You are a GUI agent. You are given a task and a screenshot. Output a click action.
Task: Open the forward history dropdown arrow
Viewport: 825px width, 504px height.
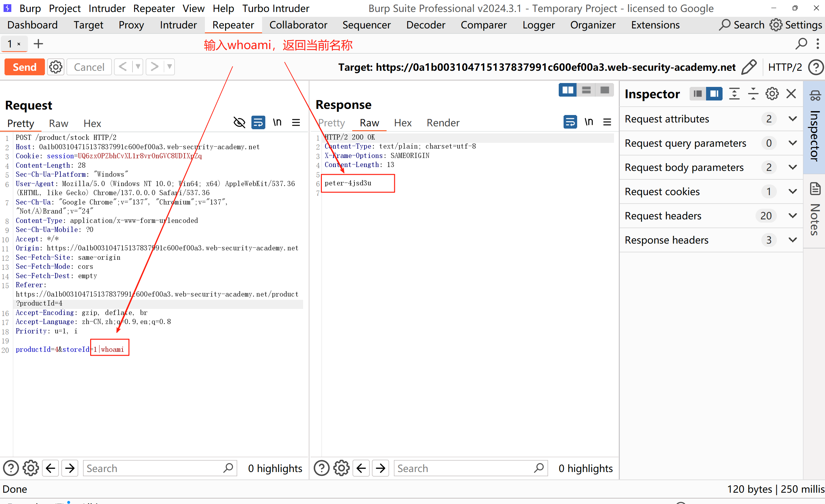click(170, 67)
